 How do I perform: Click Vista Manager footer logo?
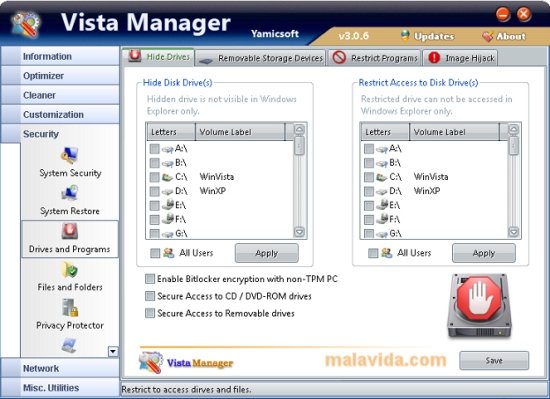click(186, 362)
